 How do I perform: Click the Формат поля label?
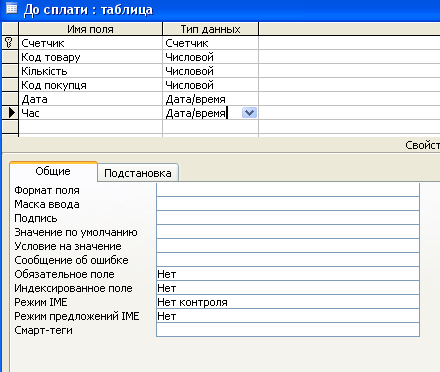click(x=47, y=190)
